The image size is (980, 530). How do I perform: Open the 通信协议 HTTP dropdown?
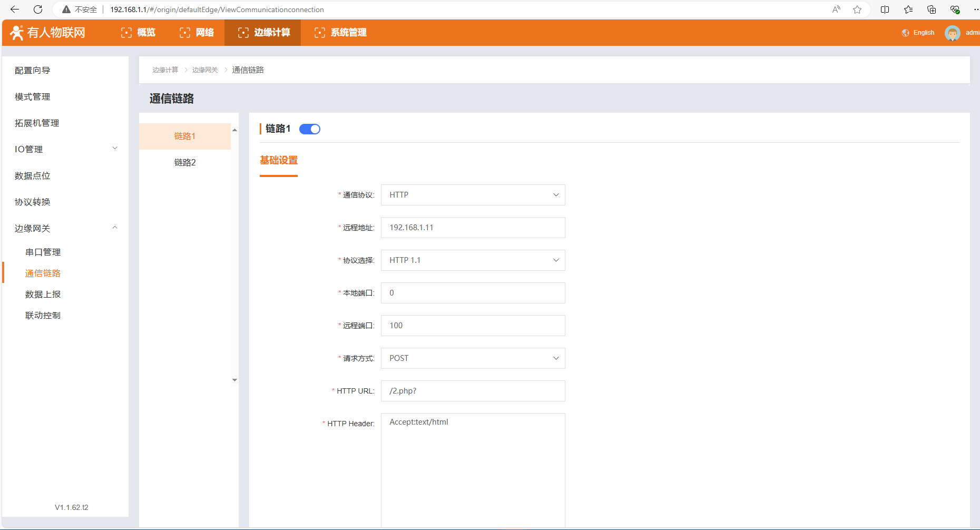(473, 195)
